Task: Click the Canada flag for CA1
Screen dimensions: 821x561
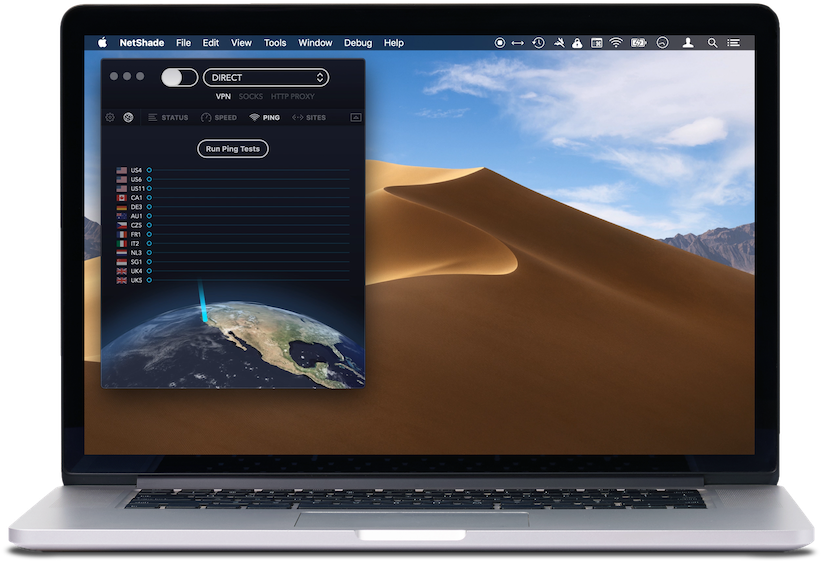Action: pyautogui.click(x=121, y=197)
